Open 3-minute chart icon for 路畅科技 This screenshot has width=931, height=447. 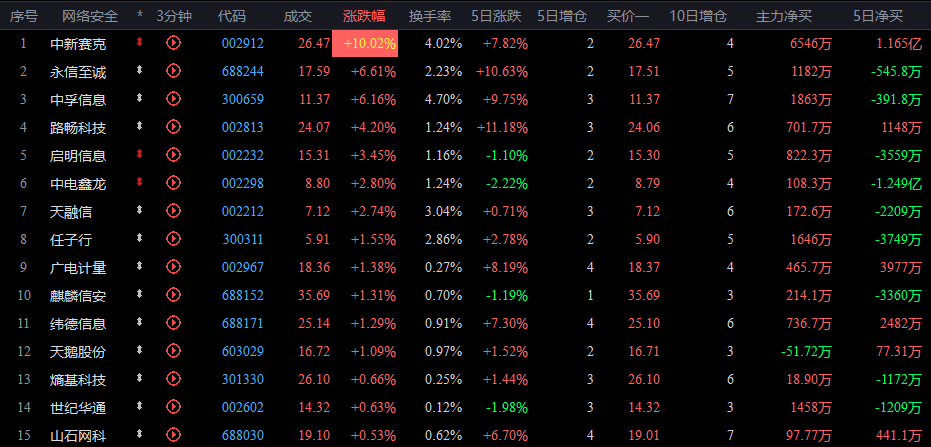pos(173,126)
